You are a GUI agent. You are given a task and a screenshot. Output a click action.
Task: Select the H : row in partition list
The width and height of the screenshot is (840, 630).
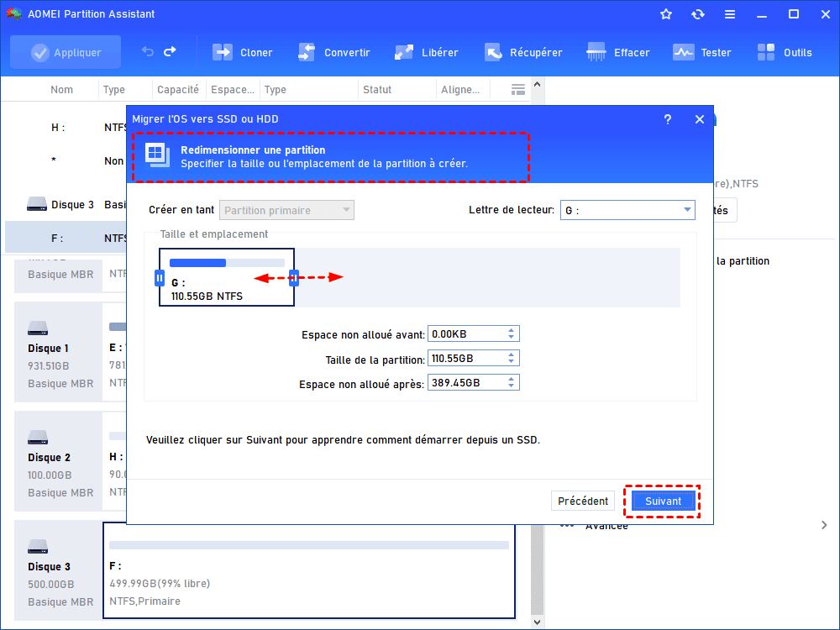coord(66,128)
